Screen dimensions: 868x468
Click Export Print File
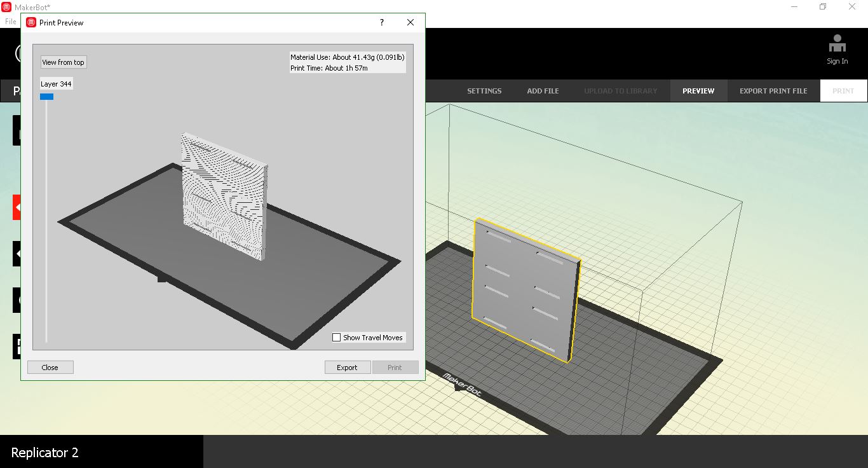coord(773,91)
